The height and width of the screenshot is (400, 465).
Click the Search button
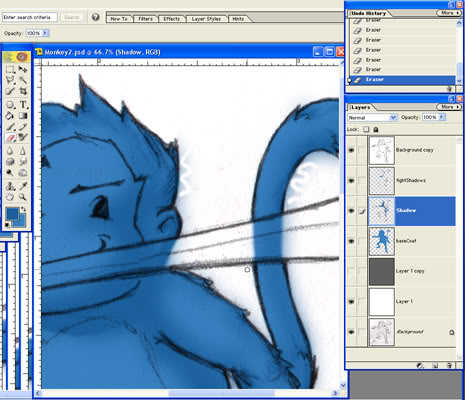coord(72,17)
